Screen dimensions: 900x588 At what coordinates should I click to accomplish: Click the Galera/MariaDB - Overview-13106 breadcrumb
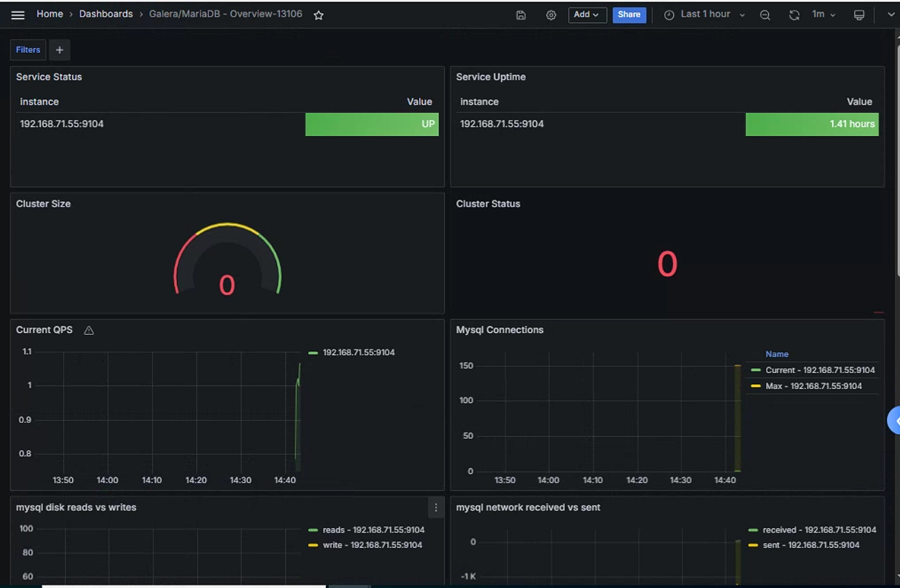pos(226,14)
